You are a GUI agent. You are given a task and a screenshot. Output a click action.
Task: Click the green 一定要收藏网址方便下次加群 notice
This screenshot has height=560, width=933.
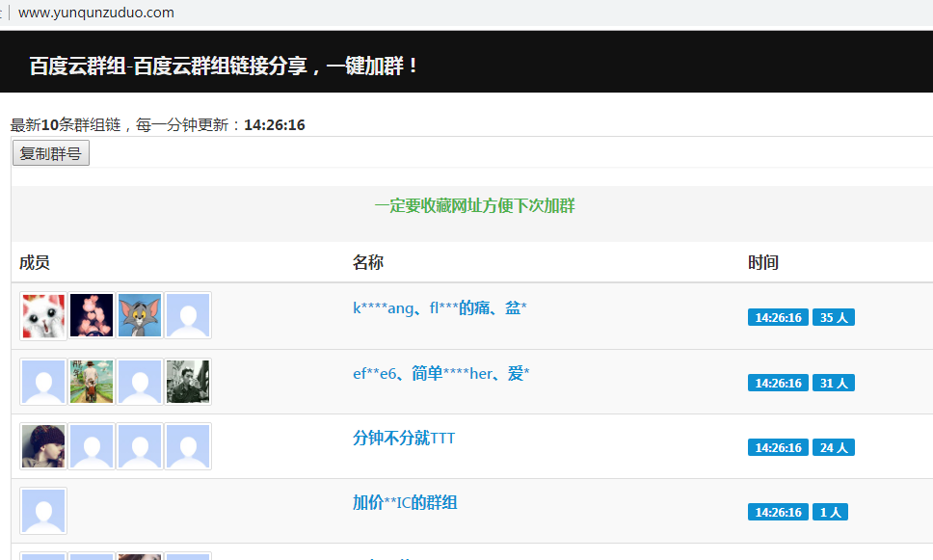475,206
